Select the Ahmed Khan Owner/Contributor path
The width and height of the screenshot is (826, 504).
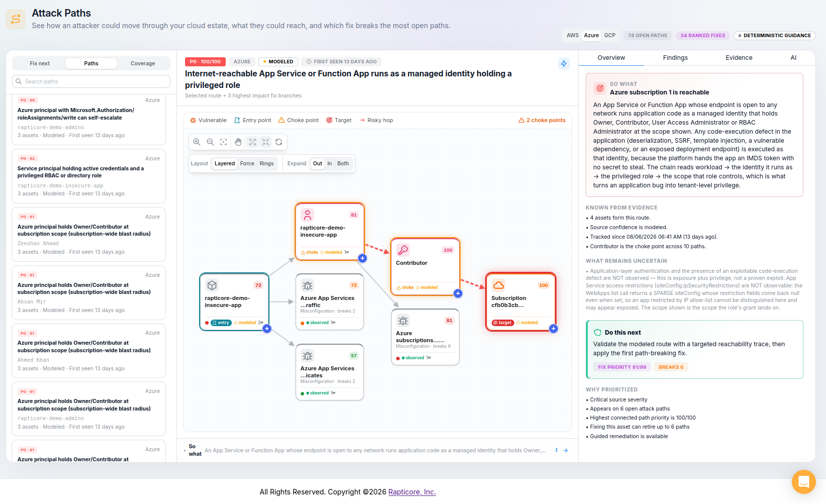[x=88, y=351]
